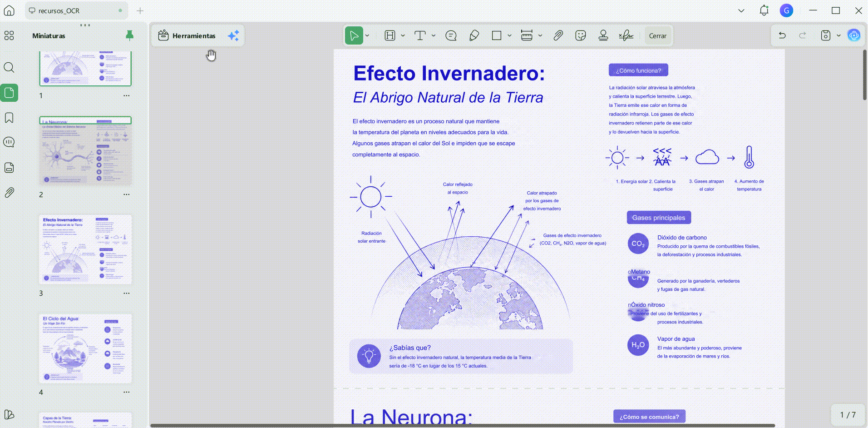
Task: Open the thumbnails grid view icon
Action: [x=9, y=35]
